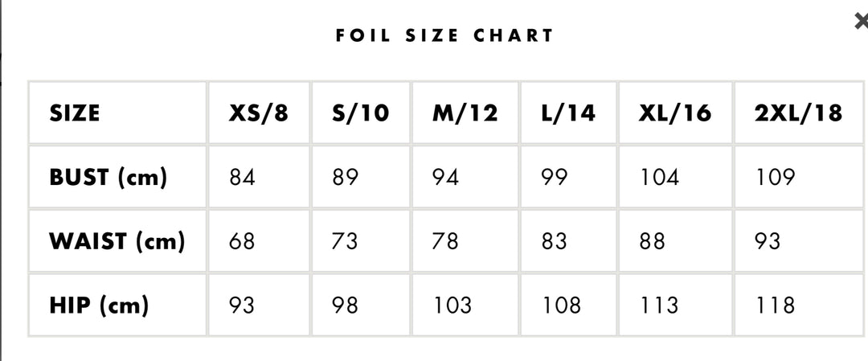
Task: Click the HIP (cm) row label
Action: [99, 305]
